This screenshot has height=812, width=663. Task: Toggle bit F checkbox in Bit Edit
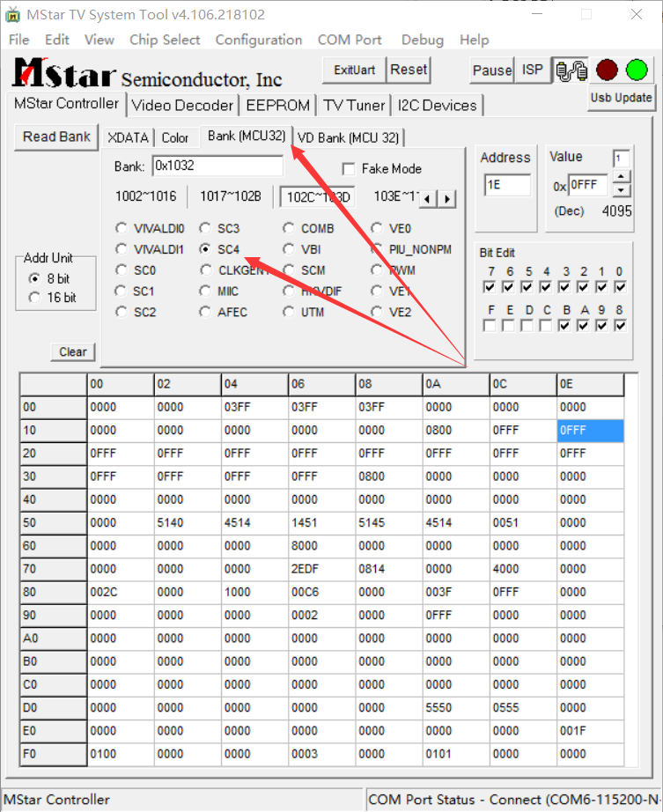(x=489, y=326)
